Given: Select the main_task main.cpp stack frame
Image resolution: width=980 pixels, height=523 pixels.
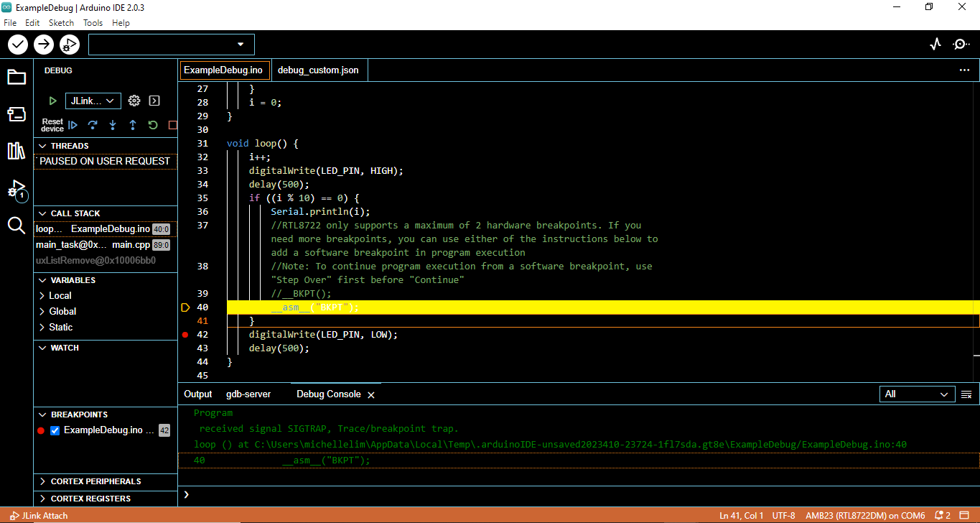Looking at the screenshot, I should [x=106, y=245].
